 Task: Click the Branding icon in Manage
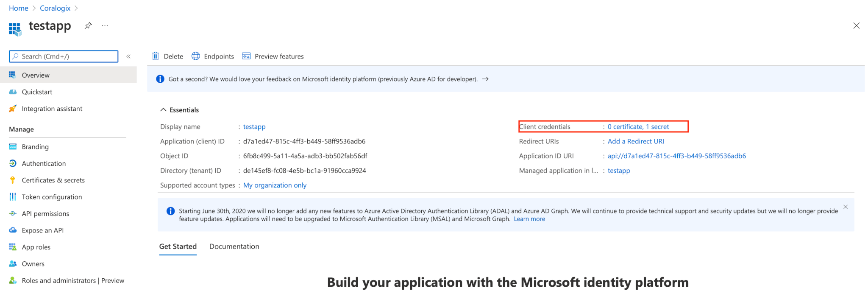13,147
